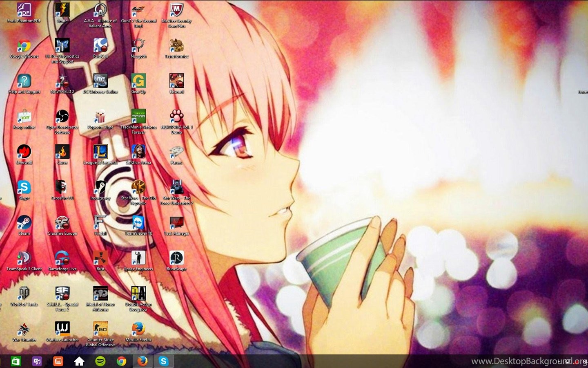Switch to the Firefox taskbar button
The image size is (588, 368).
pos(142,361)
